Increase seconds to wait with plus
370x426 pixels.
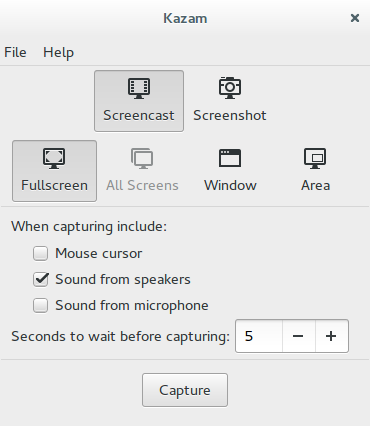(x=331, y=336)
